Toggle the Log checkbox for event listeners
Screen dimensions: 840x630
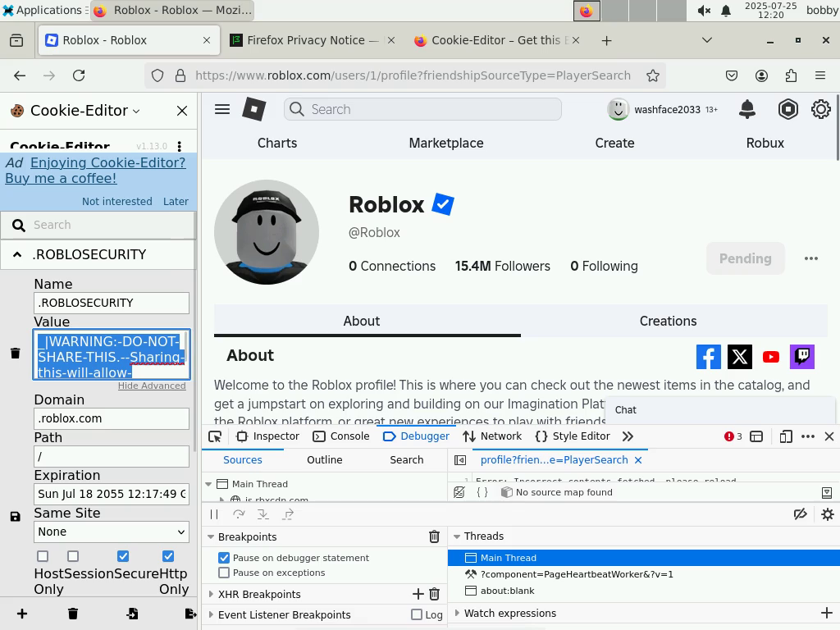(417, 614)
